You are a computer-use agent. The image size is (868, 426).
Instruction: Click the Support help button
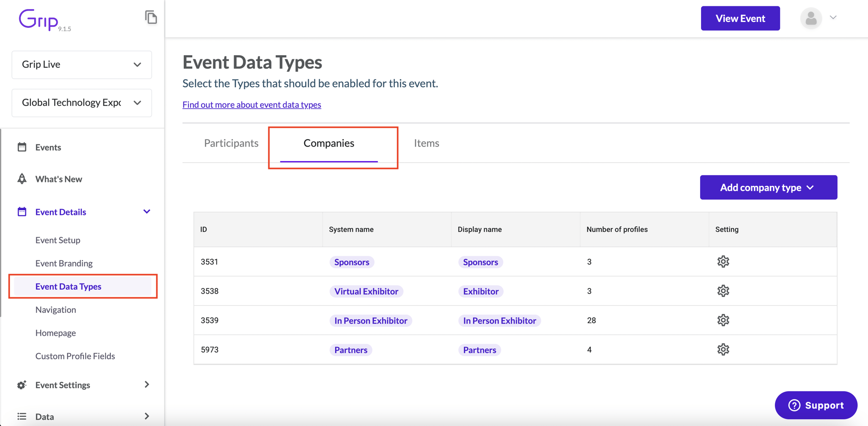point(815,405)
